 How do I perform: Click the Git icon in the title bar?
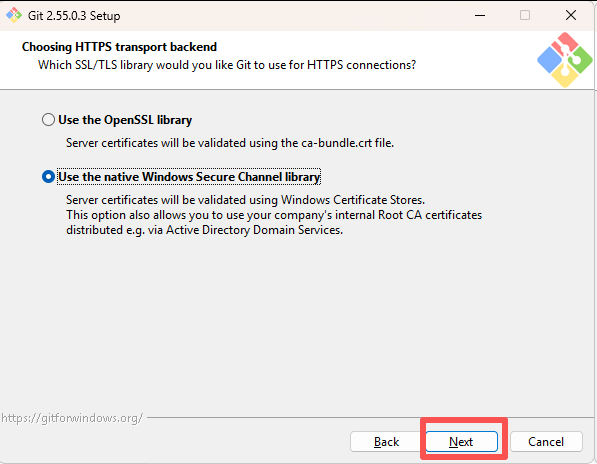click(14, 15)
